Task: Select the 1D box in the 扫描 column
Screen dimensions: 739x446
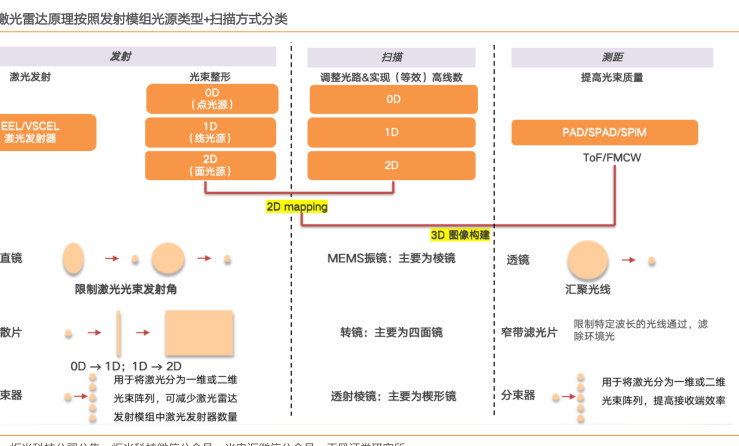Action: [x=392, y=132]
